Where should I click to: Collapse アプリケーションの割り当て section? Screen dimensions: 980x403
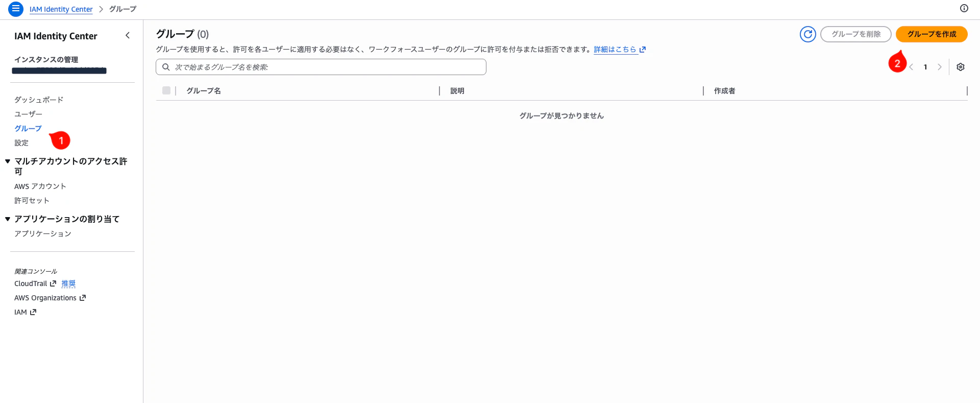8,219
